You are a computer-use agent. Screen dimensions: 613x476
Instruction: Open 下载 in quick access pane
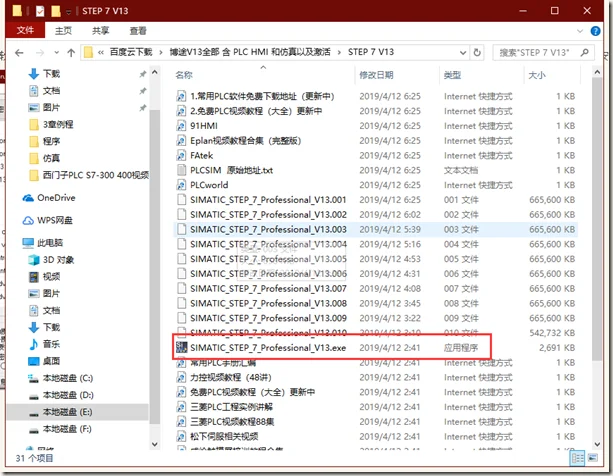pos(51,73)
